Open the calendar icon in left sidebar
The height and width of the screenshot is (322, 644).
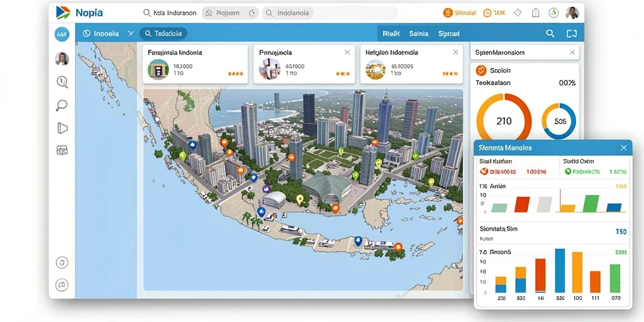(62, 150)
